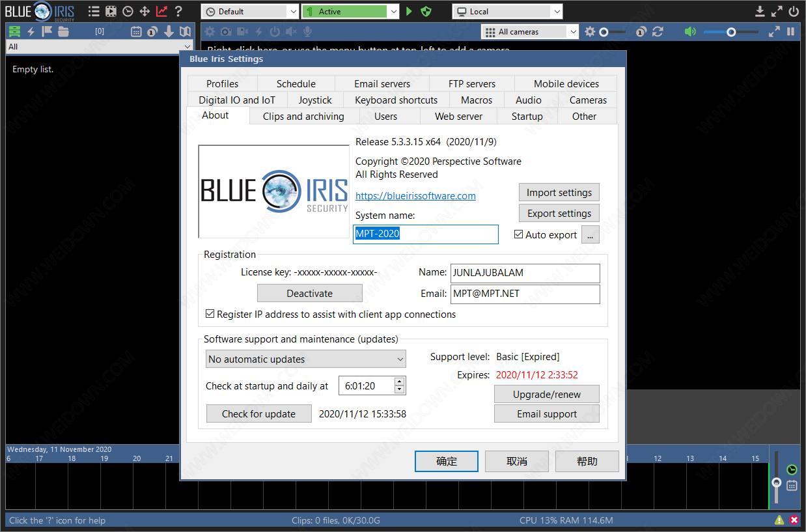Open the Web server tab
Image resolution: width=806 pixels, height=532 pixels.
click(458, 116)
